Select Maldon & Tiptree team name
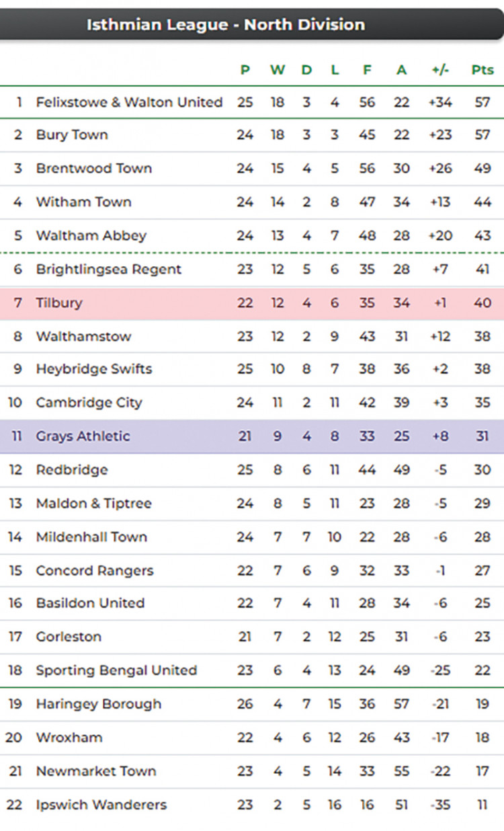The image size is (504, 831). (93, 503)
